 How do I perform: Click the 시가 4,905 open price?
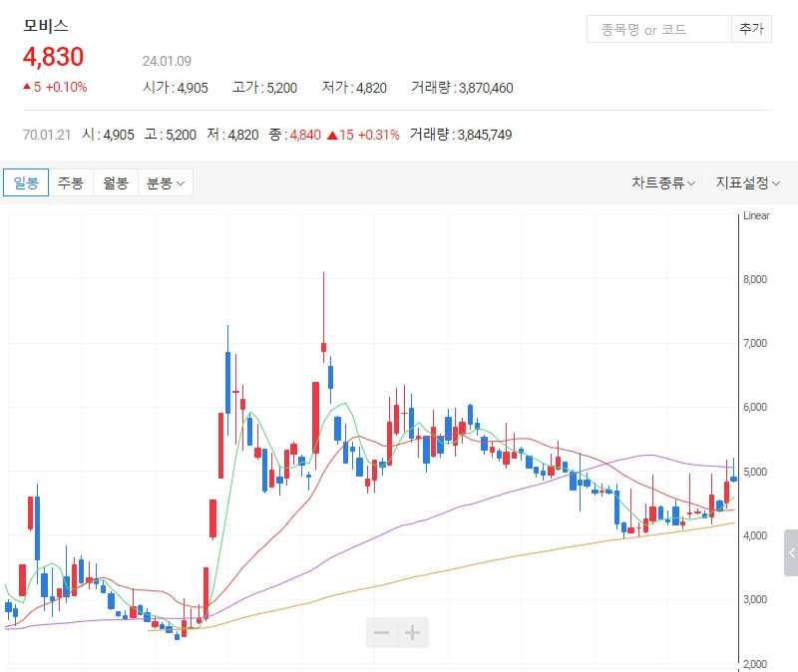click(176, 88)
